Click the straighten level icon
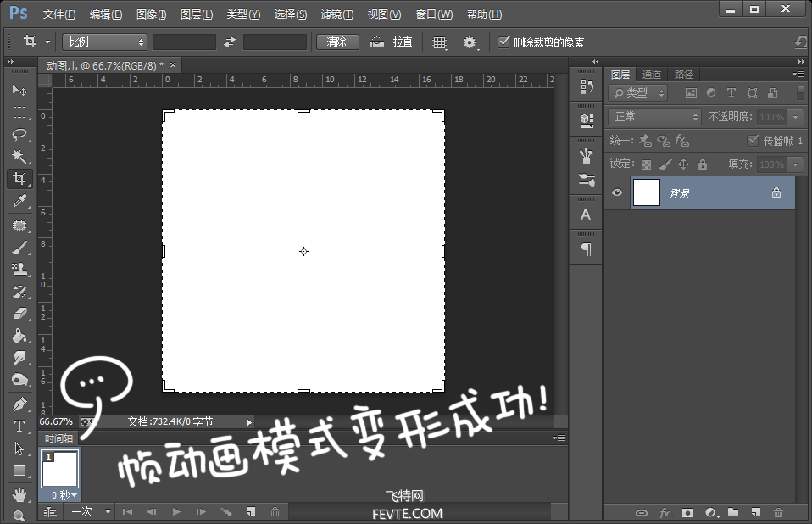The height and width of the screenshot is (524, 812). click(x=376, y=42)
